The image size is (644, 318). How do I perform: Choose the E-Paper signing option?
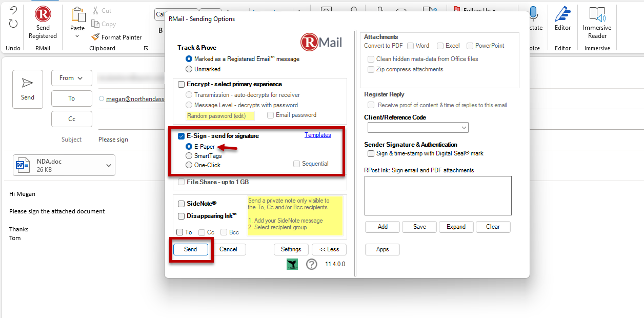[189, 147]
